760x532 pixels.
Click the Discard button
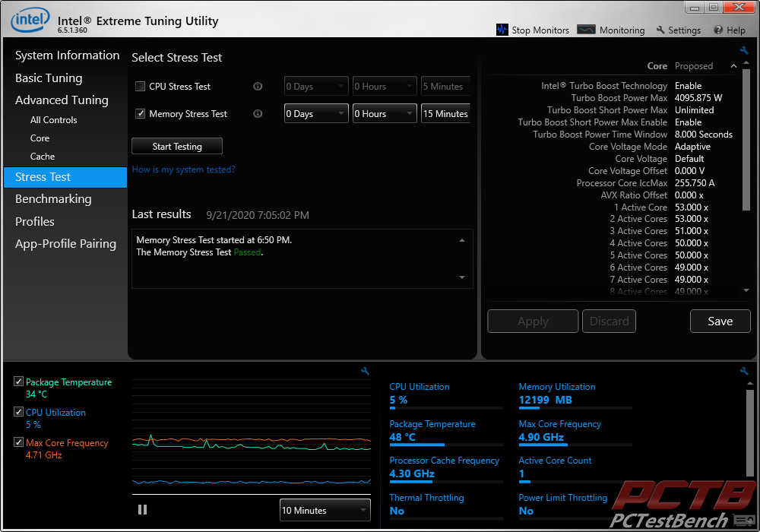tap(609, 321)
